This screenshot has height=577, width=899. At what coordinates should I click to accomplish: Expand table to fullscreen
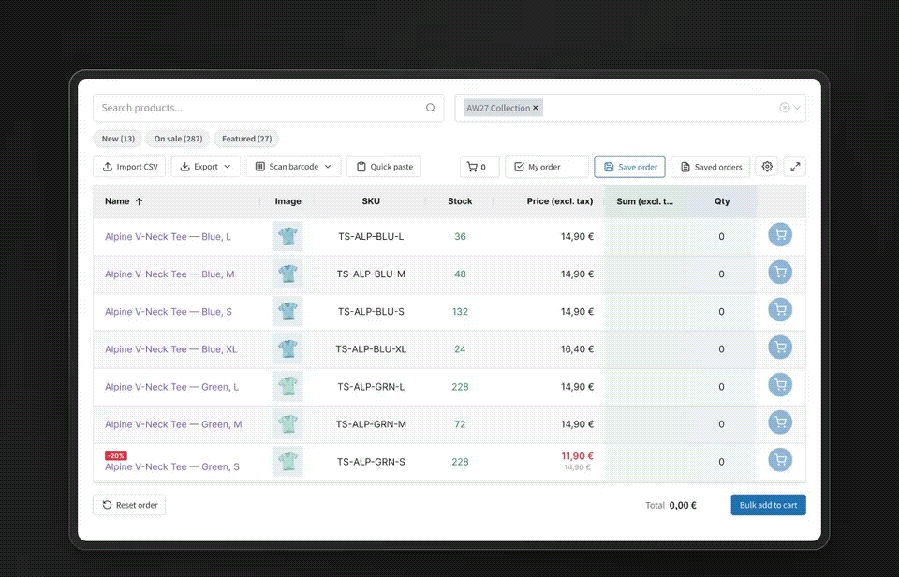(x=795, y=167)
